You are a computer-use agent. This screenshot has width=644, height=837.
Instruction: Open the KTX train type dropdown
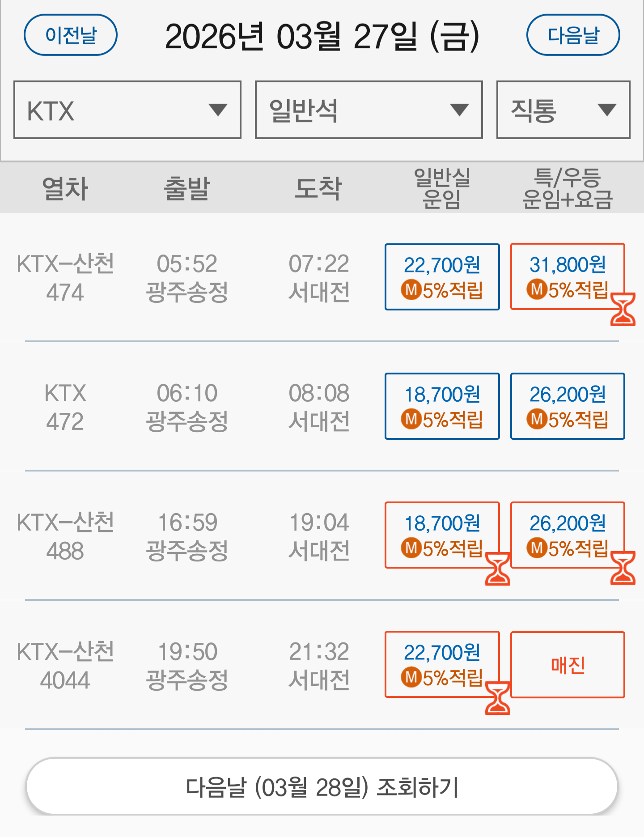point(127,110)
